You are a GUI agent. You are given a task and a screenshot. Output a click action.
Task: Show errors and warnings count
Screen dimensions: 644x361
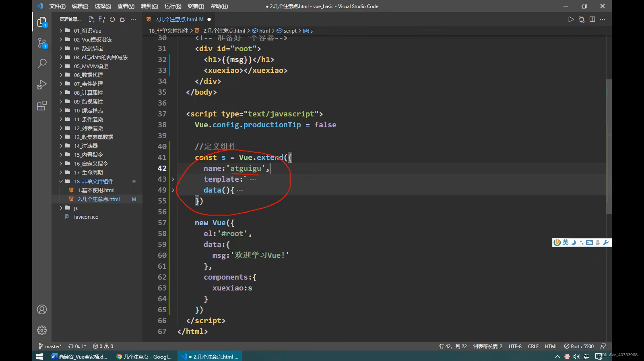coord(103,346)
